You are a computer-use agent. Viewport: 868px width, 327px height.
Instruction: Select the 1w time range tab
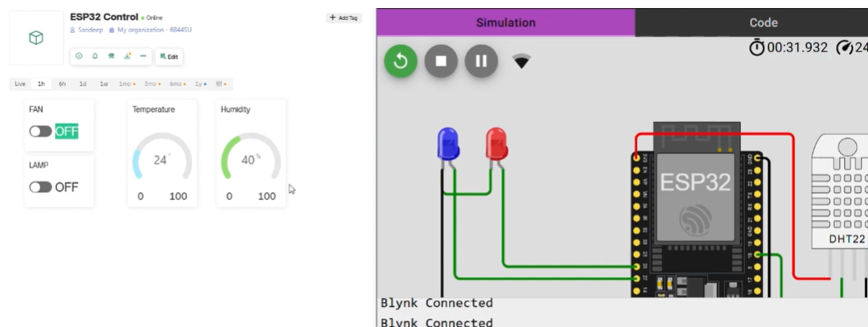pos(104,84)
